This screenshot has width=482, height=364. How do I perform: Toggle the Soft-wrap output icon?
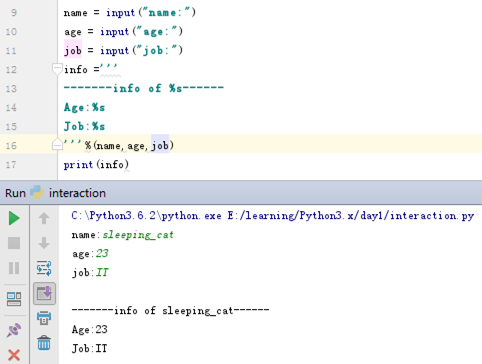point(44,268)
